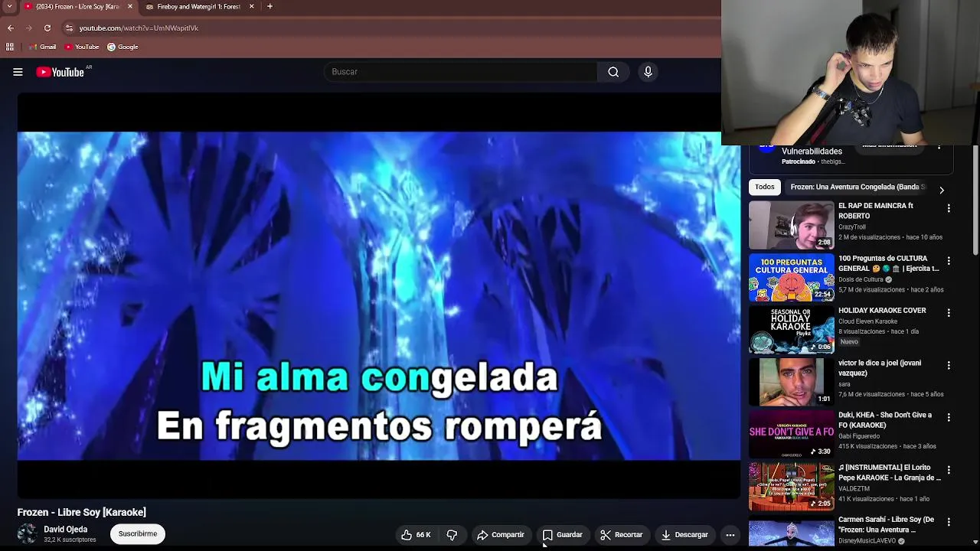Viewport: 980px width, 551px height.
Task: Focus the Buscar search field
Action: point(460,72)
